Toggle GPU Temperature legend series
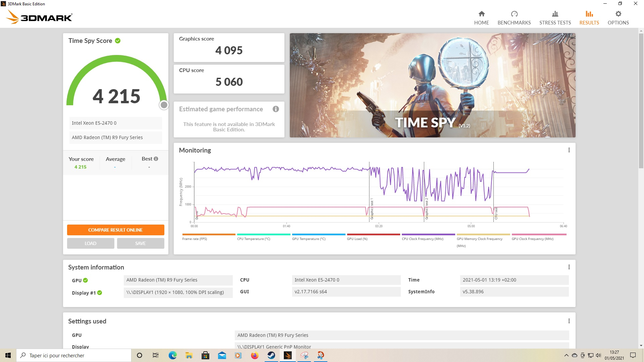The height and width of the screenshot is (362, 644). 309,239
